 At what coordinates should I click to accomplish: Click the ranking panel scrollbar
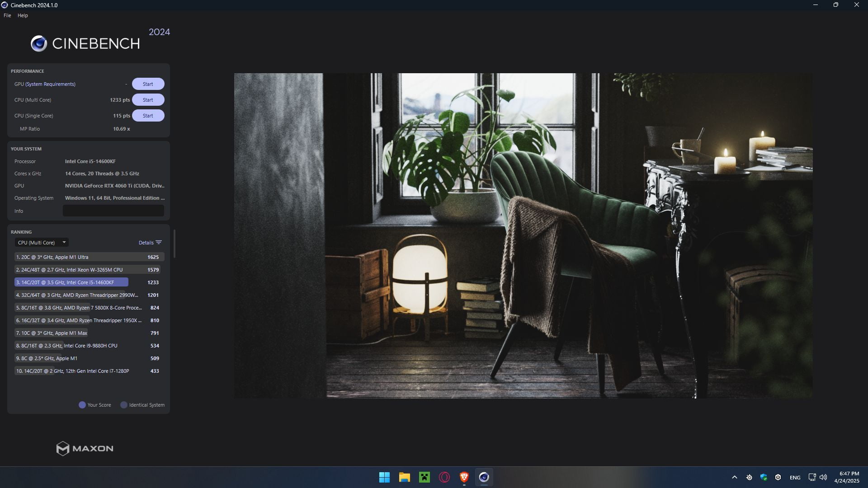[x=174, y=244]
